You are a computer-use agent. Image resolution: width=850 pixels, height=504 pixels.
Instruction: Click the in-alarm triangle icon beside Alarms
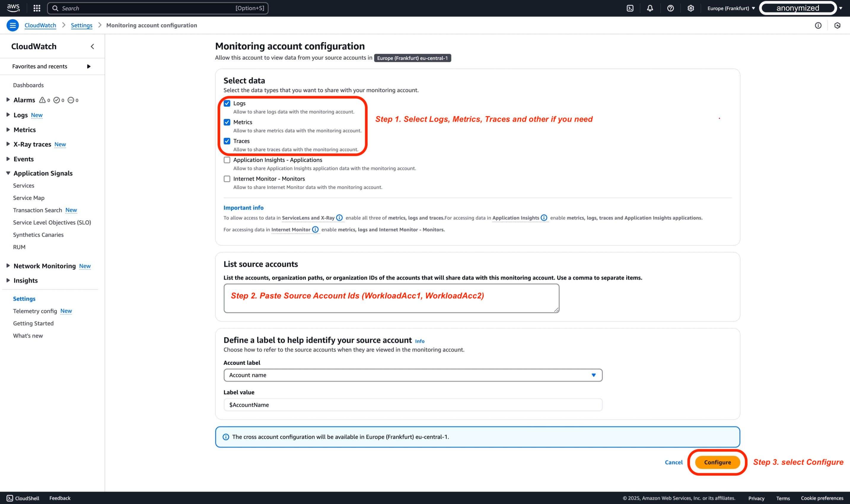pos(42,100)
